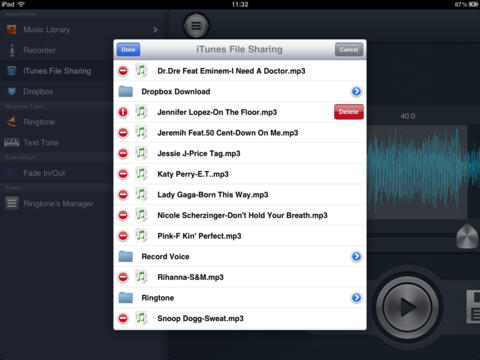480x360 pixels.
Task: Choose Ringtone type in sidebar
Action: 57,122
